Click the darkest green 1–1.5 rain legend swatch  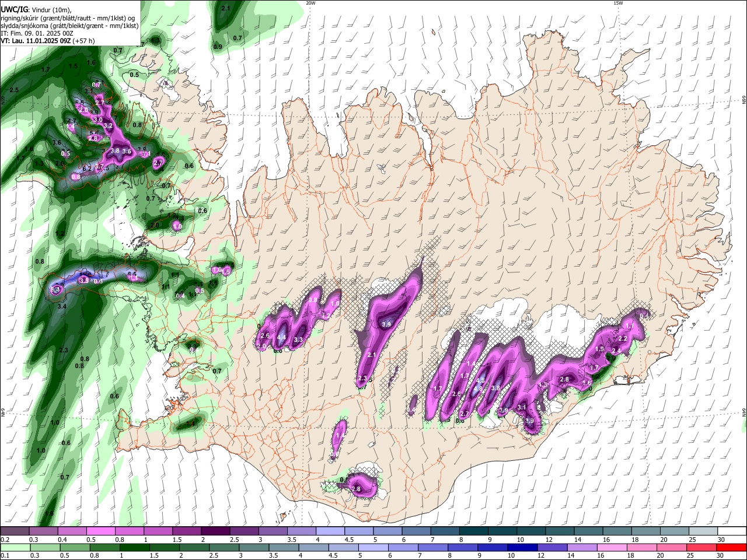tap(135, 547)
